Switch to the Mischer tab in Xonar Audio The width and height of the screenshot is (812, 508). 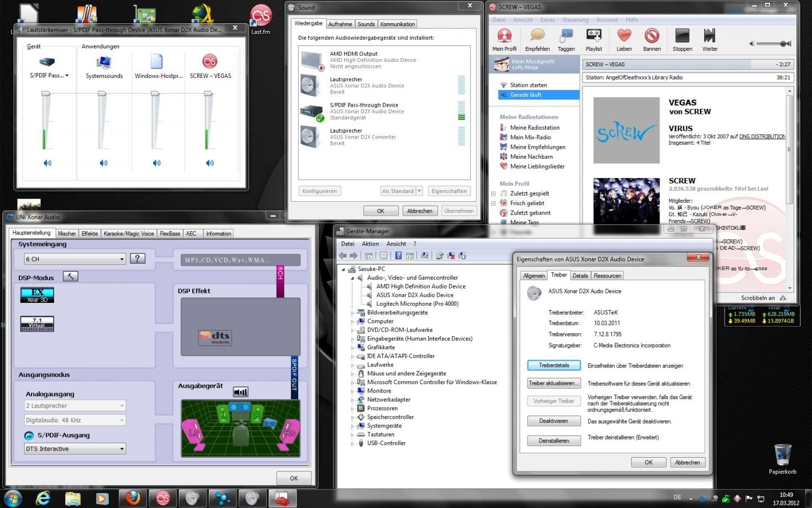coord(67,233)
